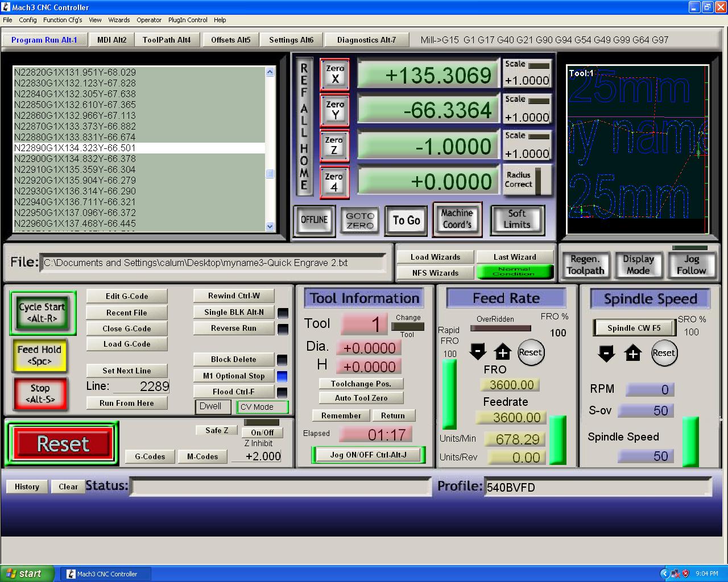
Task: Raise spindle speed override with up arrow
Action: click(632, 354)
